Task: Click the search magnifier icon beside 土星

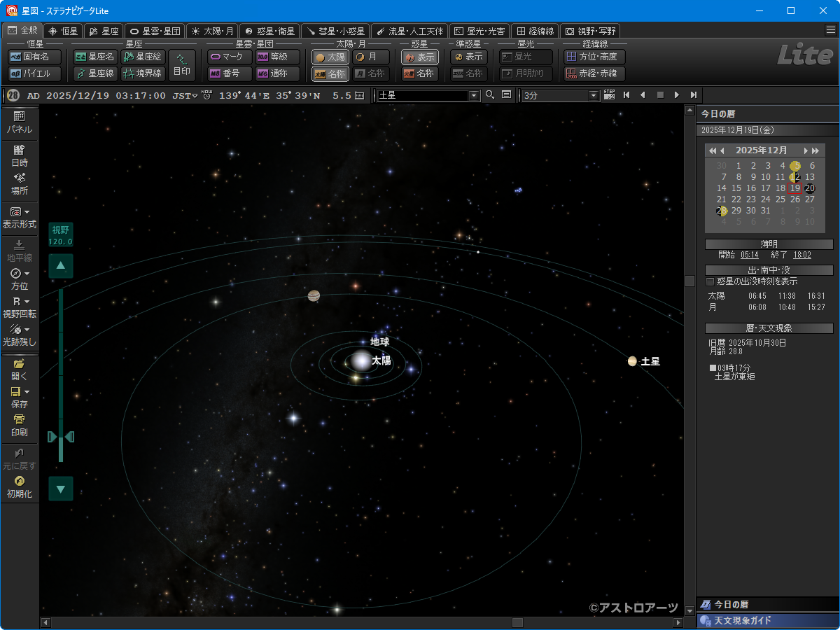Action: 490,95
